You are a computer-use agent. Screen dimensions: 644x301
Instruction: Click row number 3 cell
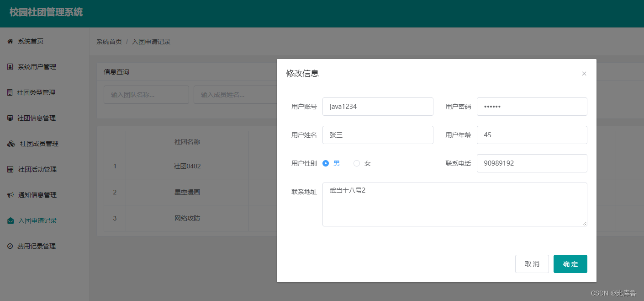pyautogui.click(x=115, y=218)
